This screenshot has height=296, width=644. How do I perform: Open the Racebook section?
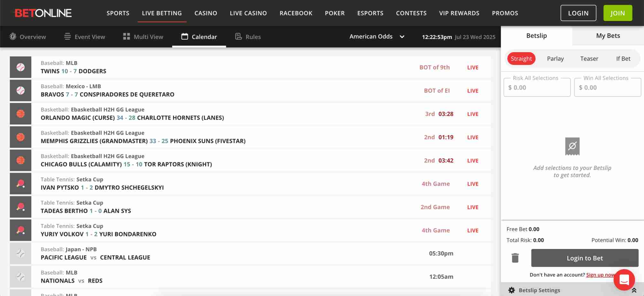click(x=296, y=13)
